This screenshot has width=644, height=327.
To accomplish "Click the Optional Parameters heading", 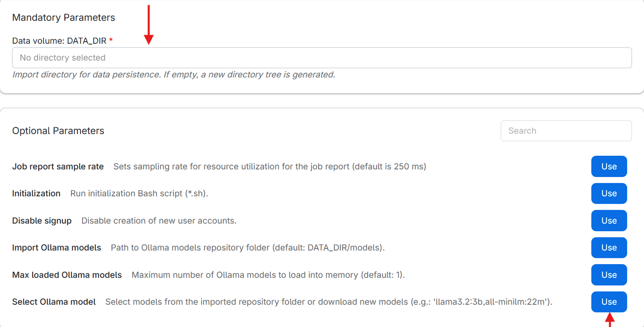I will [x=58, y=131].
